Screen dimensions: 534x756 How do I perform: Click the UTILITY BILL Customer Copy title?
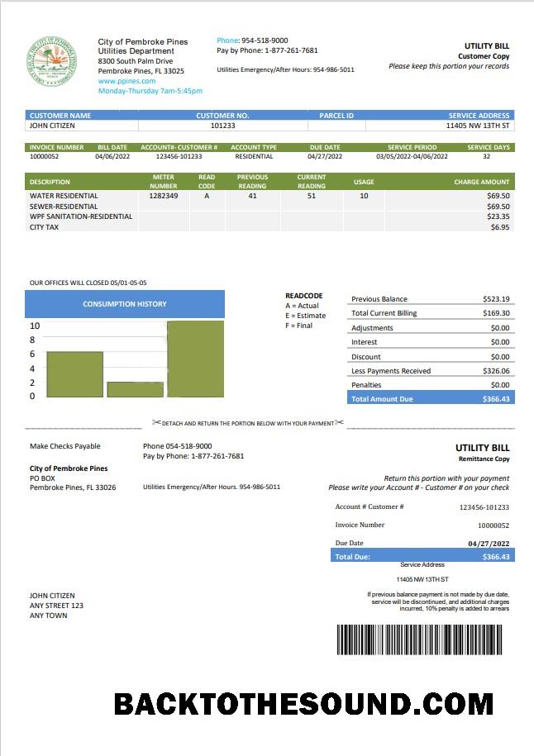click(x=486, y=45)
